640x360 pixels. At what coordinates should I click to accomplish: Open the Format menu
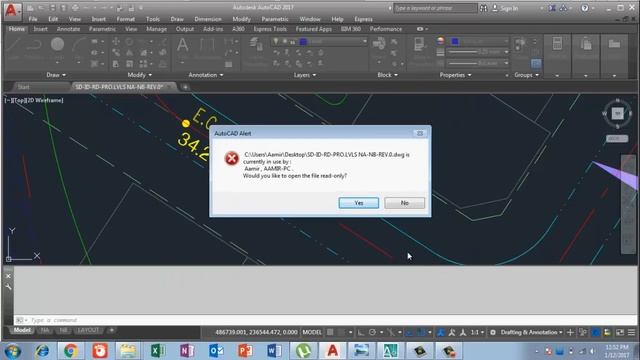pos(125,19)
